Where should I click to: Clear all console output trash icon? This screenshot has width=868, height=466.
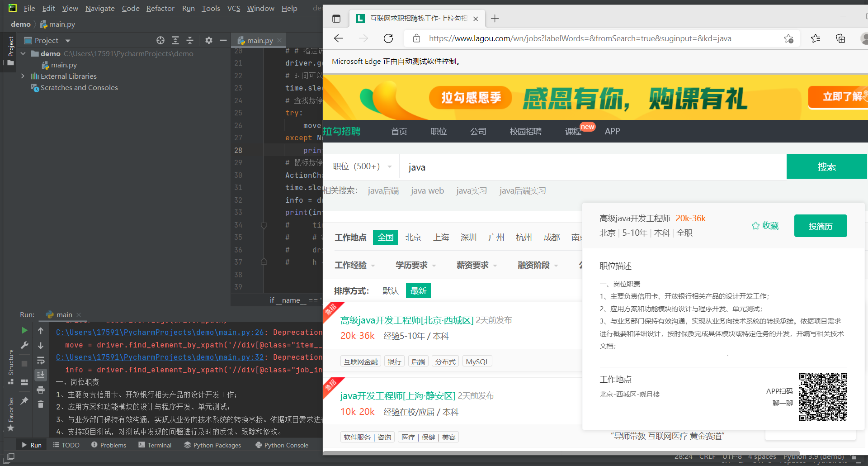(41, 404)
